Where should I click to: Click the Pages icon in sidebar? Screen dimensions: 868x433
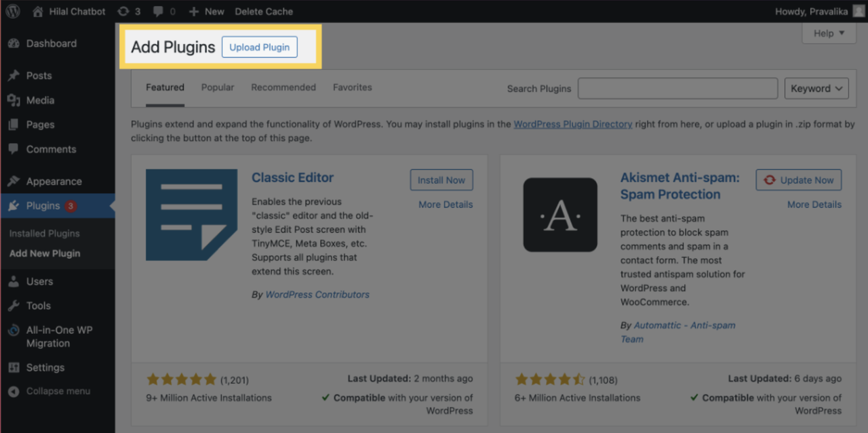[x=14, y=125]
